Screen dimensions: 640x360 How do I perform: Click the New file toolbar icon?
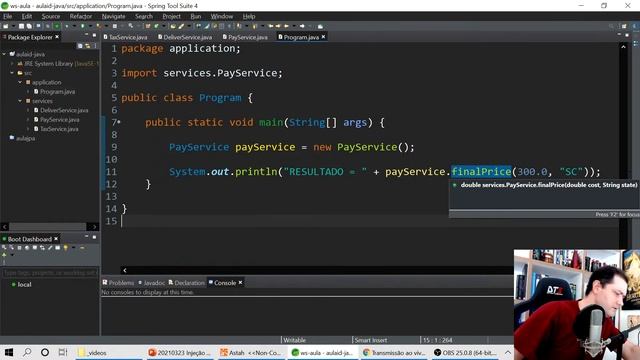[6, 26]
